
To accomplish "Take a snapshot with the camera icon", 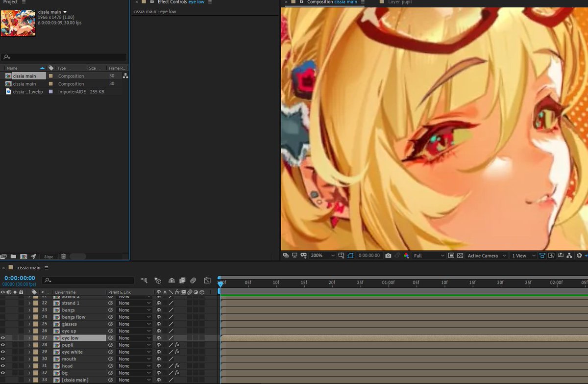I will tap(388, 256).
